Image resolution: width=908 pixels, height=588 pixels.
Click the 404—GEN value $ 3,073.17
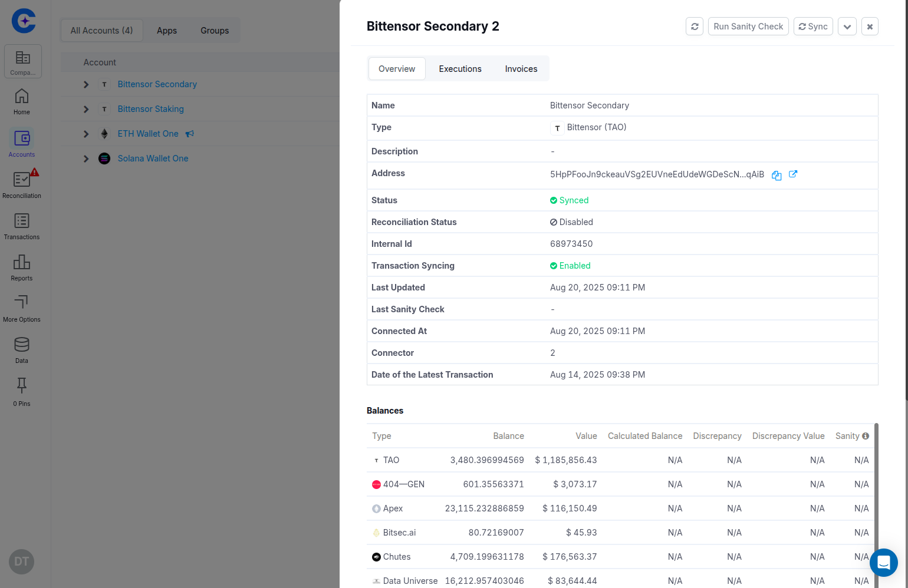575,484
